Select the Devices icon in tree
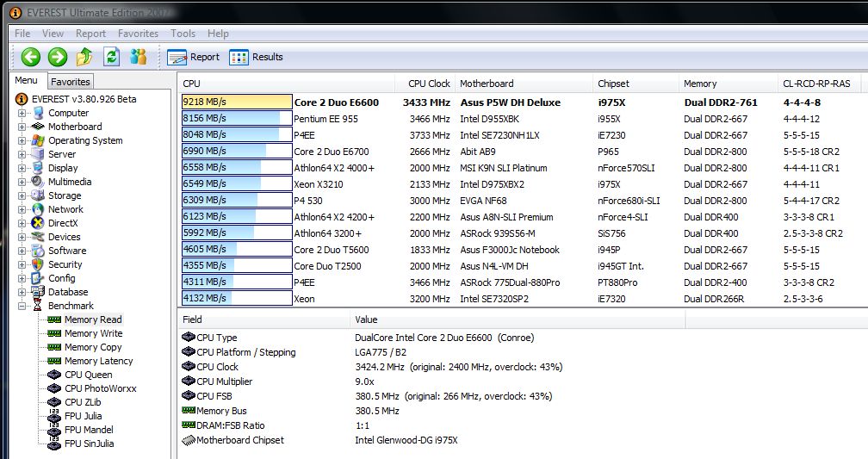Viewport: 868px width, 459px height. click(x=38, y=237)
